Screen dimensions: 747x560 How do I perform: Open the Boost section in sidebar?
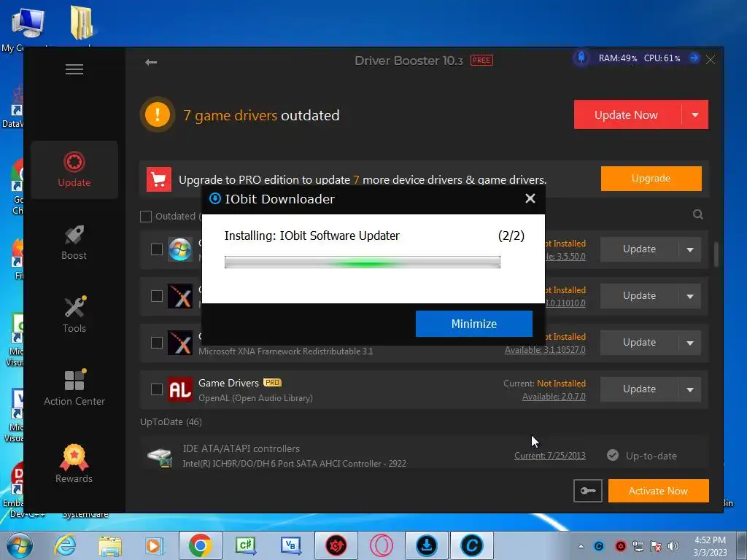tap(74, 243)
